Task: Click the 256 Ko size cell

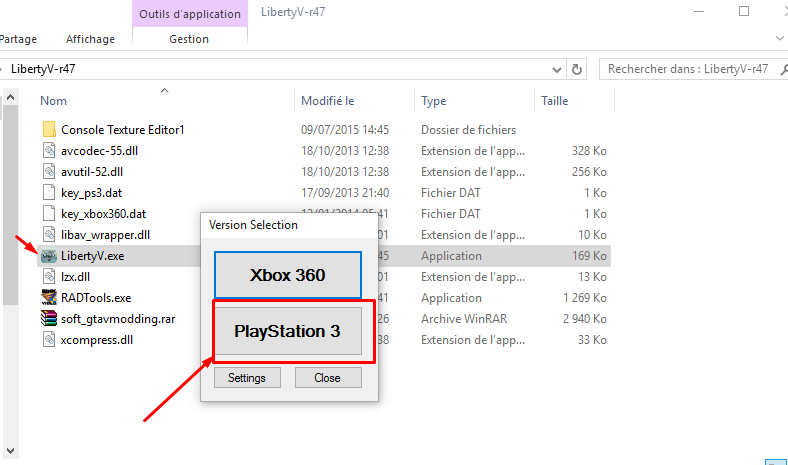Action: pos(589,172)
